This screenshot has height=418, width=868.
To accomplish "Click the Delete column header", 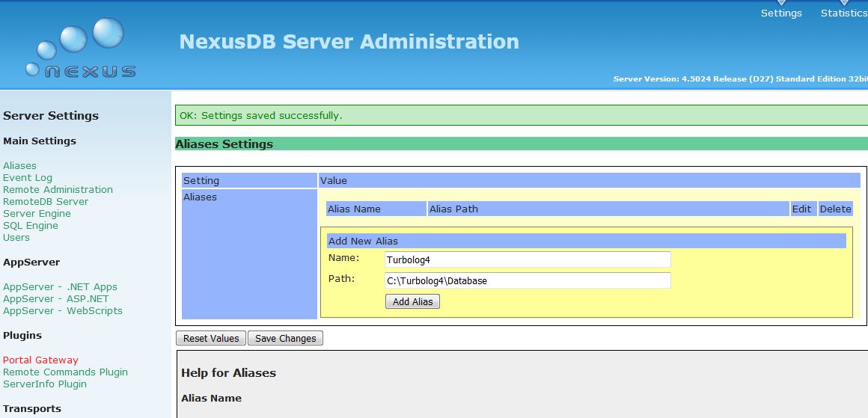I will click(835, 209).
